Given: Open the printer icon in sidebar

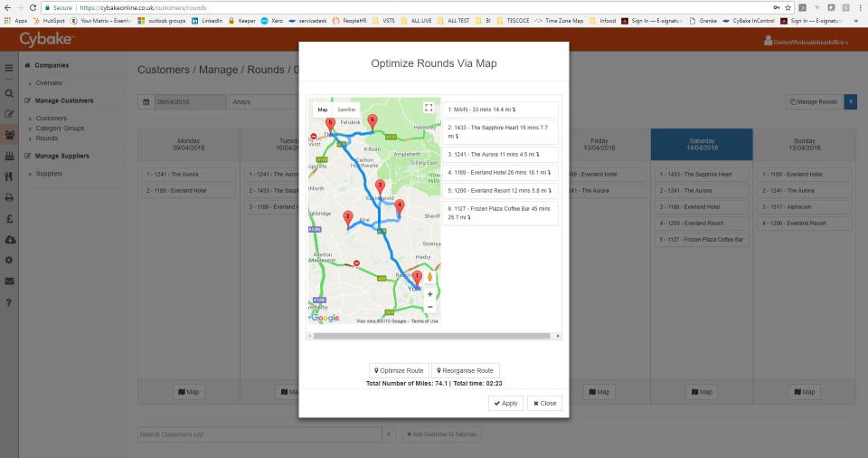Looking at the screenshot, I should (x=9, y=197).
